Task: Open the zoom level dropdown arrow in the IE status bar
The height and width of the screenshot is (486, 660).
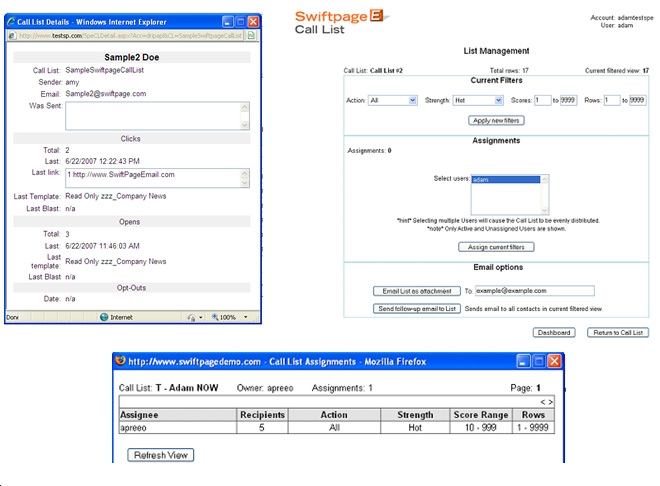Action: (x=246, y=317)
